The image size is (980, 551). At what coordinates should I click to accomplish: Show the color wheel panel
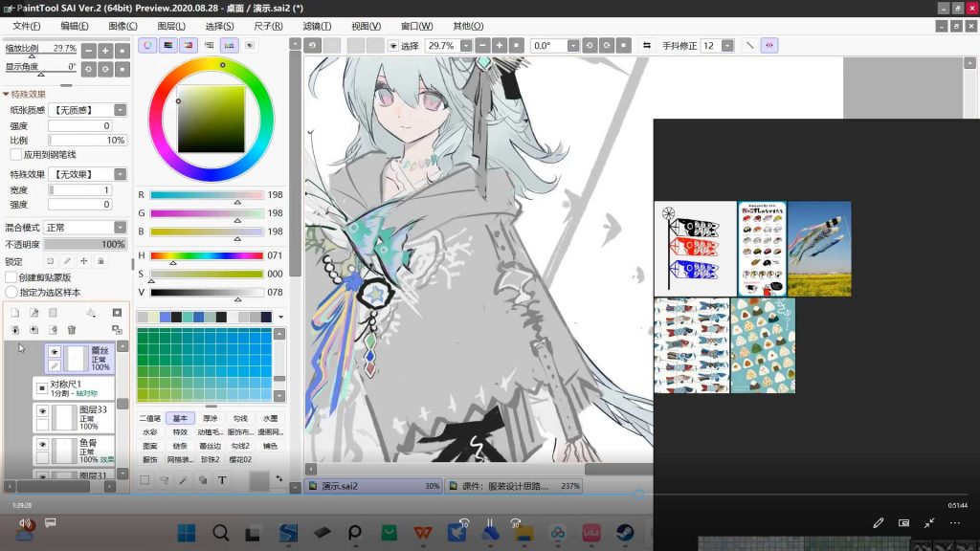click(147, 45)
